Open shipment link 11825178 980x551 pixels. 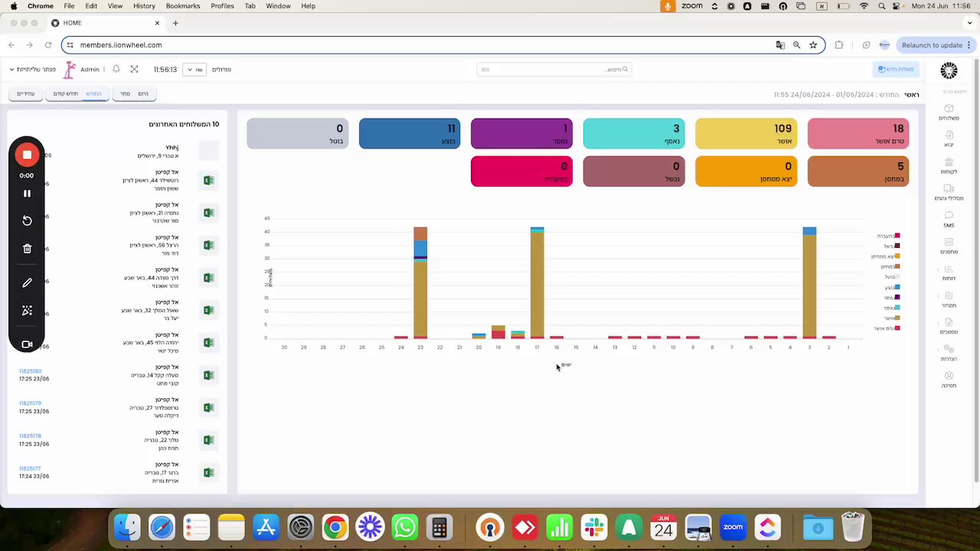[x=30, y=435]
